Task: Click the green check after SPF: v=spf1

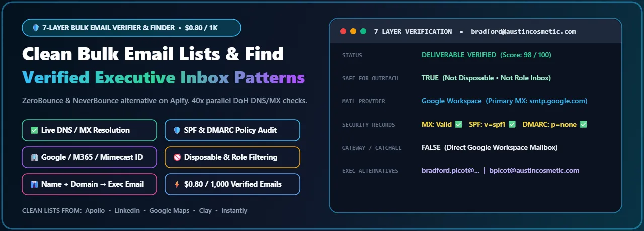Action: pos(512,124)
